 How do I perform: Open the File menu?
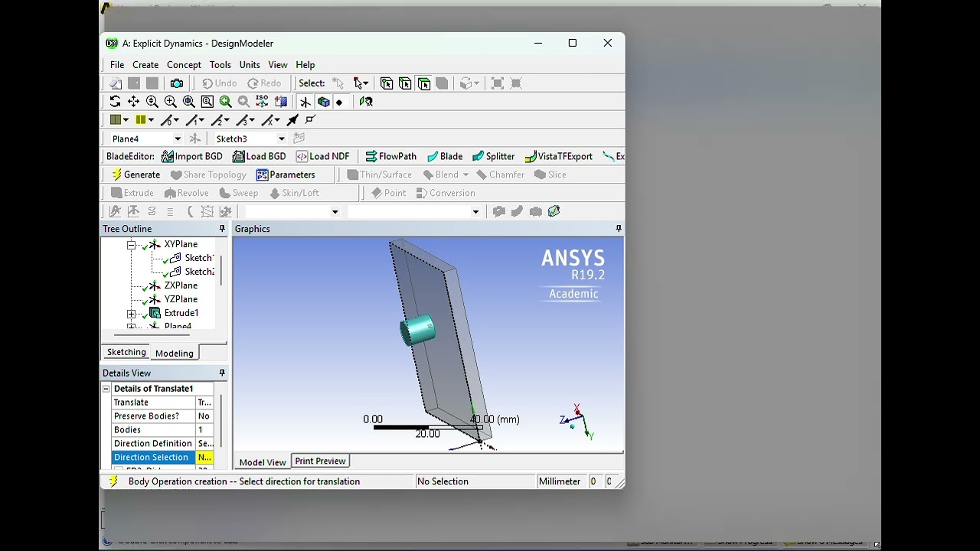coord(117,65)
